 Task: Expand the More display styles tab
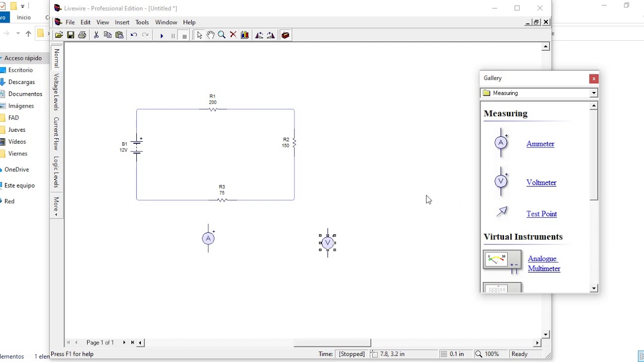(56, 206)
